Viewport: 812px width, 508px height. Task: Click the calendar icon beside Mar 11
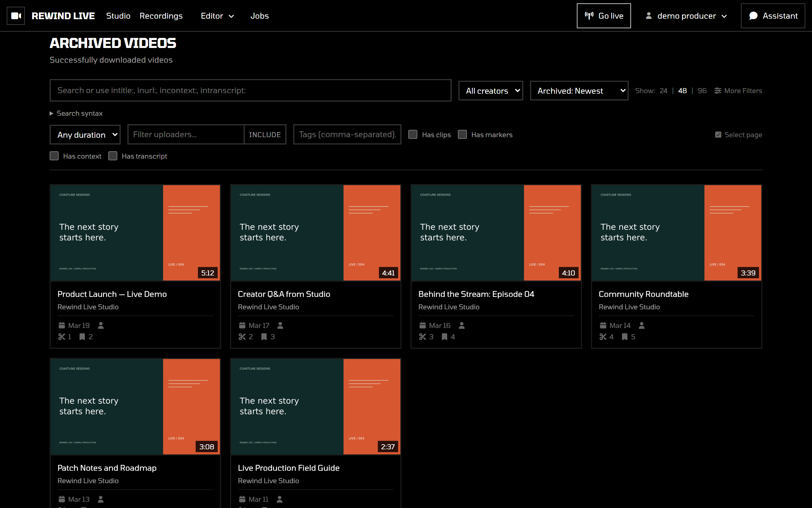[x=242, y=499]
